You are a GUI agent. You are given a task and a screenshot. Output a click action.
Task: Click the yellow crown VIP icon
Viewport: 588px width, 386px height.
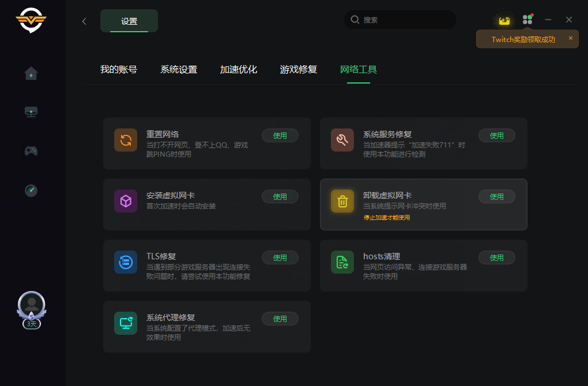[x=504, y=20]
